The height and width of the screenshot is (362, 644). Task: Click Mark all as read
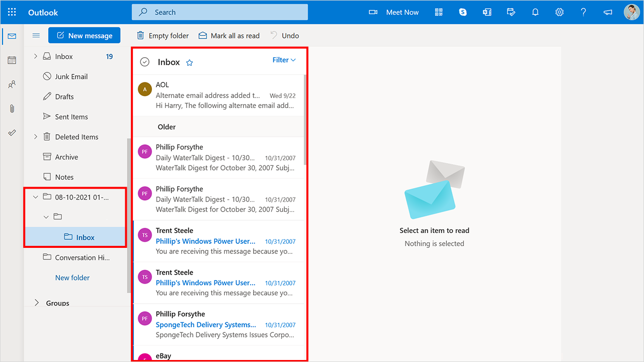229,36
